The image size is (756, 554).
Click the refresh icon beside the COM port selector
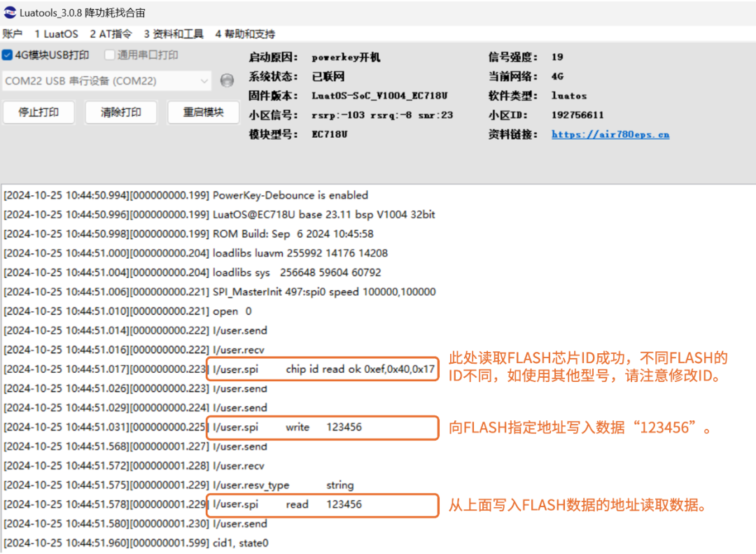tap(226, 80)
